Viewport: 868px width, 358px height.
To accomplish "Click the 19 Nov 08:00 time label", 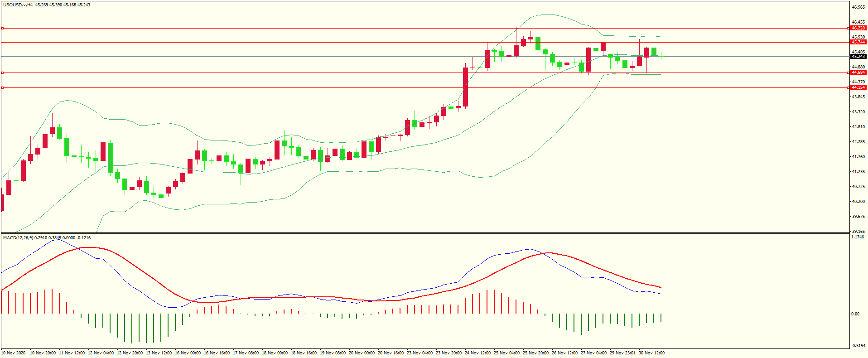I will pos(333,353).
